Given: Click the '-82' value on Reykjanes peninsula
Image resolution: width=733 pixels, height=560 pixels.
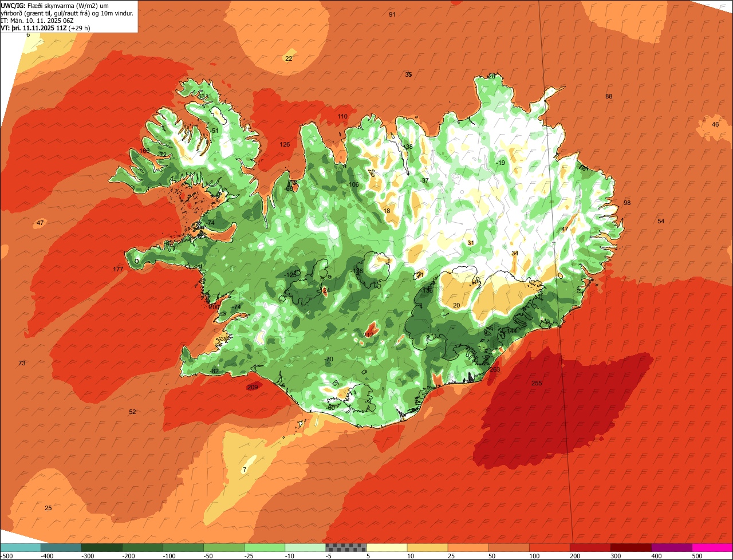Looking at the screenshot, I should [214, 371].
